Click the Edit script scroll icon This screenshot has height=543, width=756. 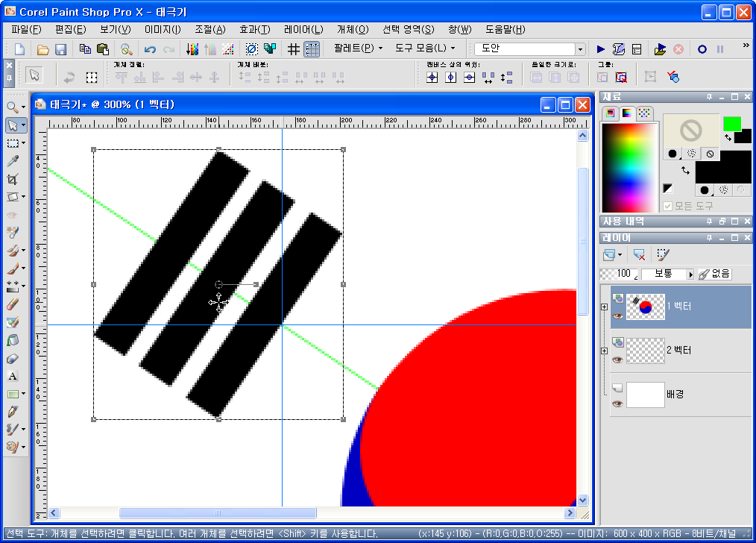[x=619, y=49]
